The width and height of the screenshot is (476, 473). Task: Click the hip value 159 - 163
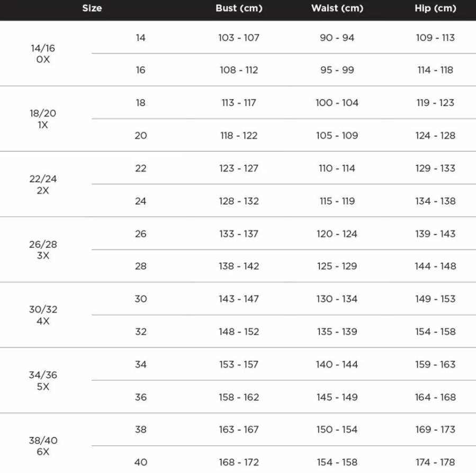[435, 364]
